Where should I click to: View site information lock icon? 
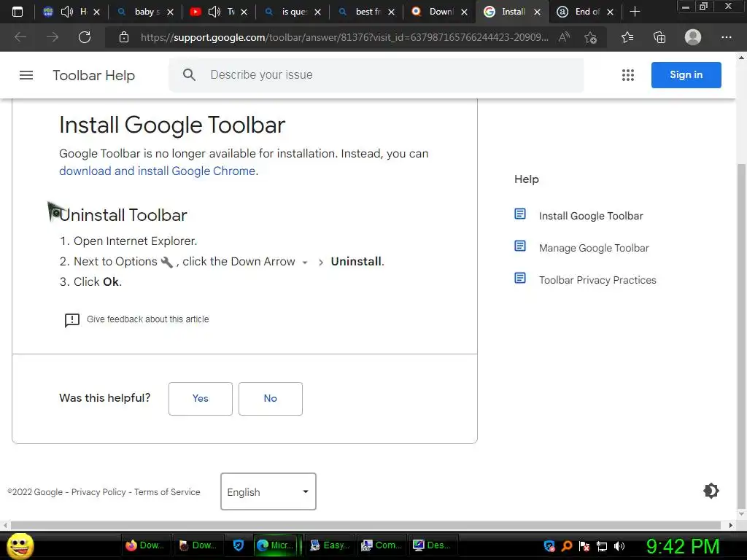[x=124, y=37]
